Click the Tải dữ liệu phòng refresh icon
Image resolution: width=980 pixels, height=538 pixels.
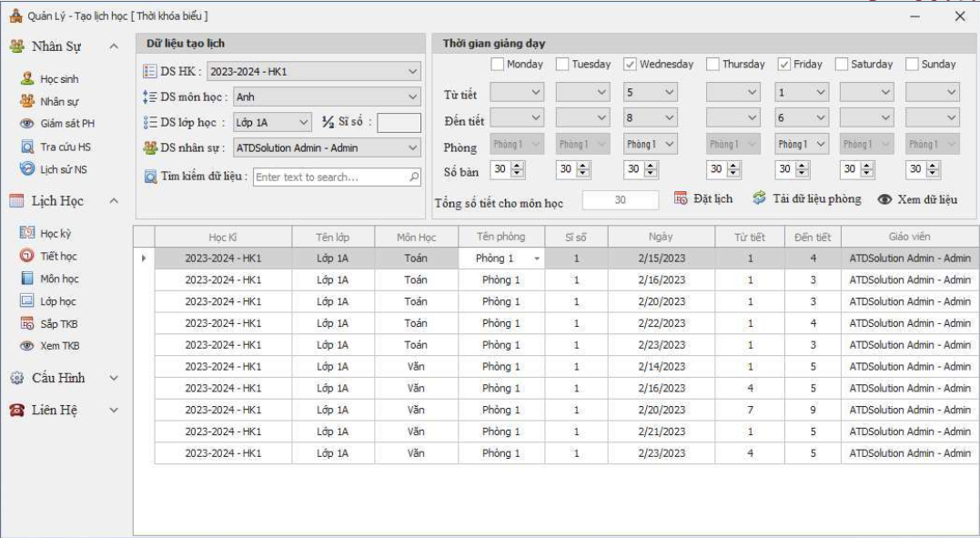[760, 198]
